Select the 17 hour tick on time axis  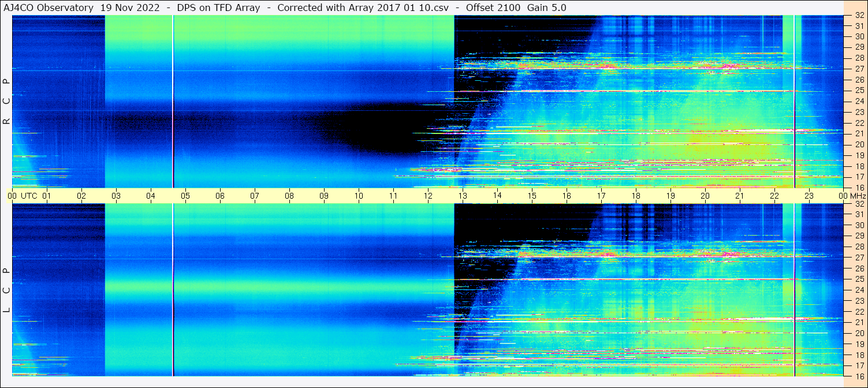coord(601,196)
